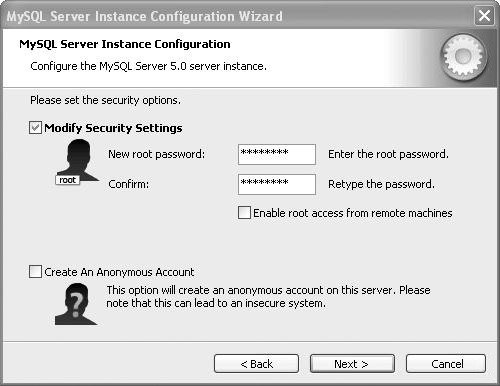The image size is (500, 386).
Task: Go to the previous step with Back
Action: [x=256, y=364]
